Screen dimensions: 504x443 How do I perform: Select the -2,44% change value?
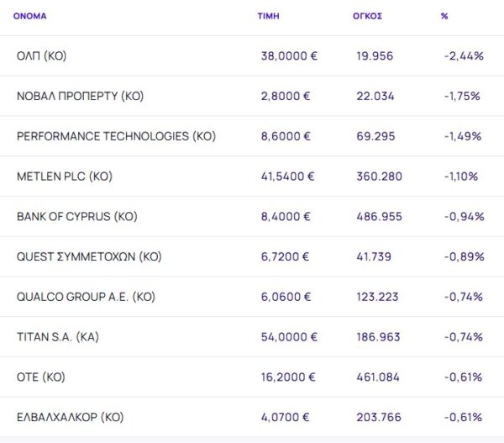[x=464, y=55]
